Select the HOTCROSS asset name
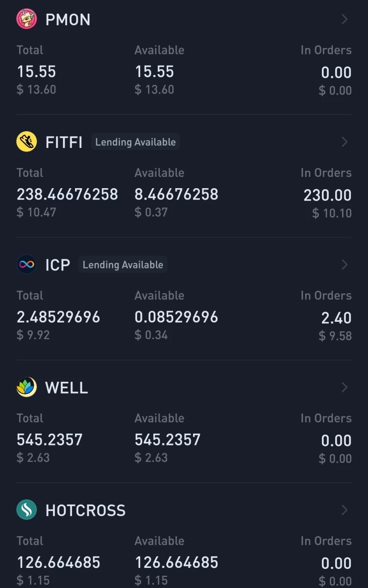368x588 pixels. pos(85,511)
